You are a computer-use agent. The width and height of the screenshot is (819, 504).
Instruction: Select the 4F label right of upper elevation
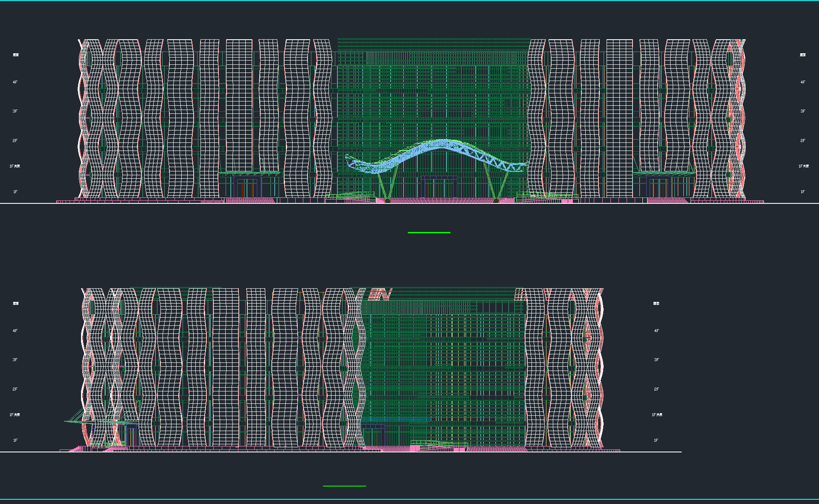(x=803, y=82)
